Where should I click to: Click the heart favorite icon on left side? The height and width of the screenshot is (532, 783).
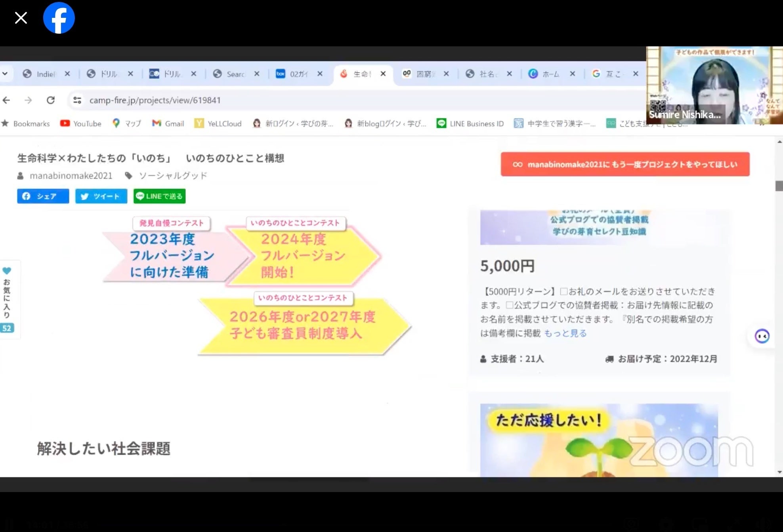7,271
